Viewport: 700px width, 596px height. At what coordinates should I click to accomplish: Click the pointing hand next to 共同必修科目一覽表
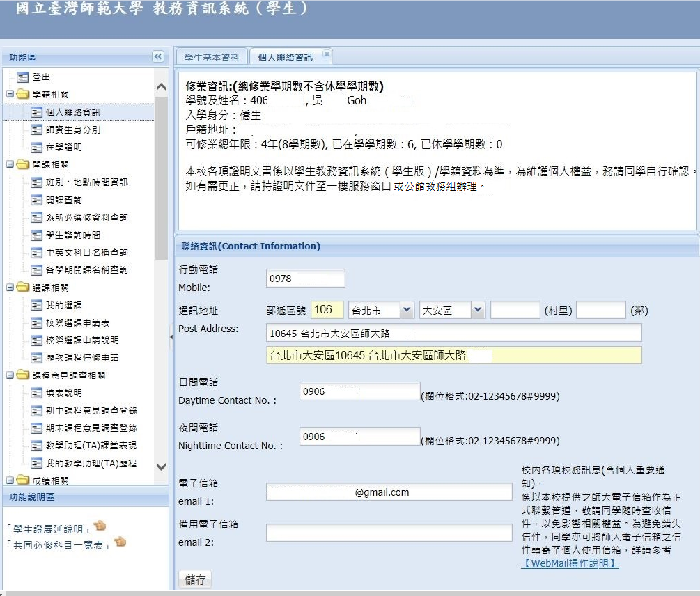[120, 542]
